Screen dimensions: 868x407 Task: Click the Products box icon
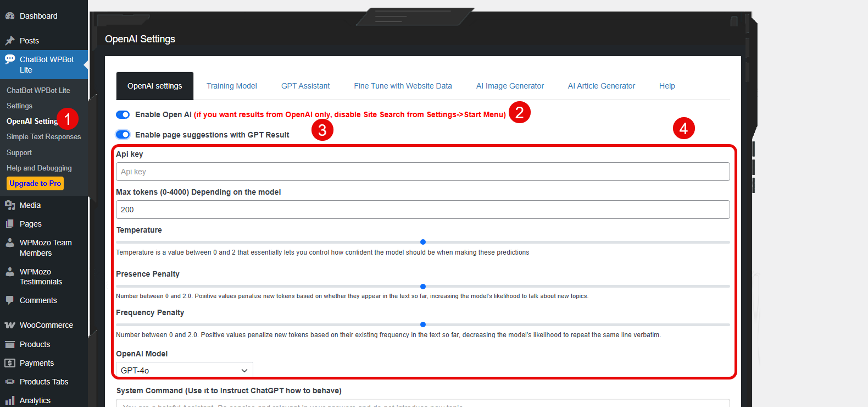click(10, 344)
